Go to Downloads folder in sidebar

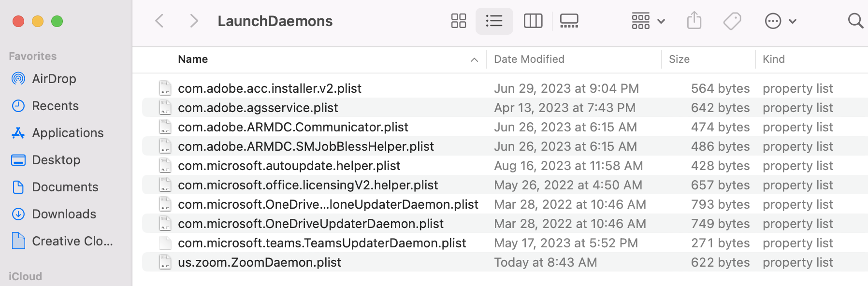(x=64, y=214)
